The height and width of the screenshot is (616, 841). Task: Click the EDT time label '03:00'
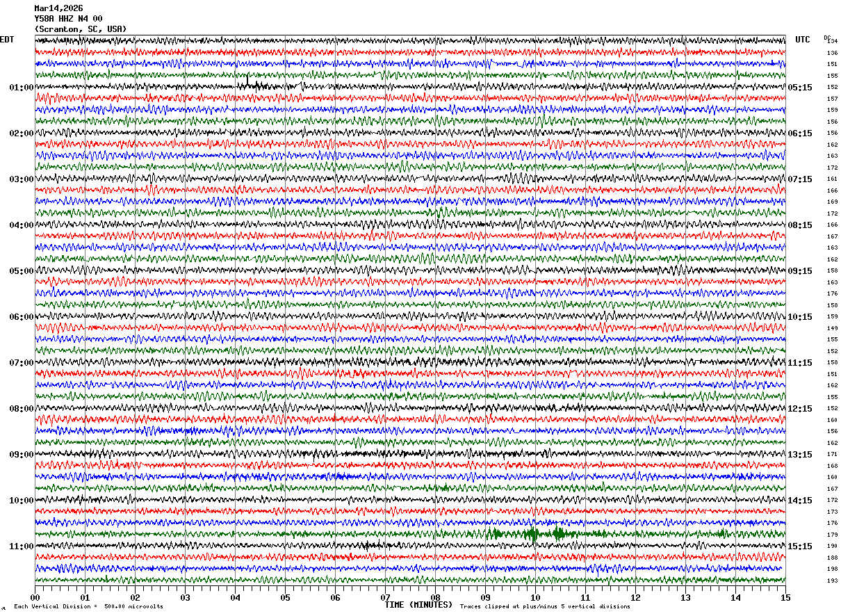(21, 179)
